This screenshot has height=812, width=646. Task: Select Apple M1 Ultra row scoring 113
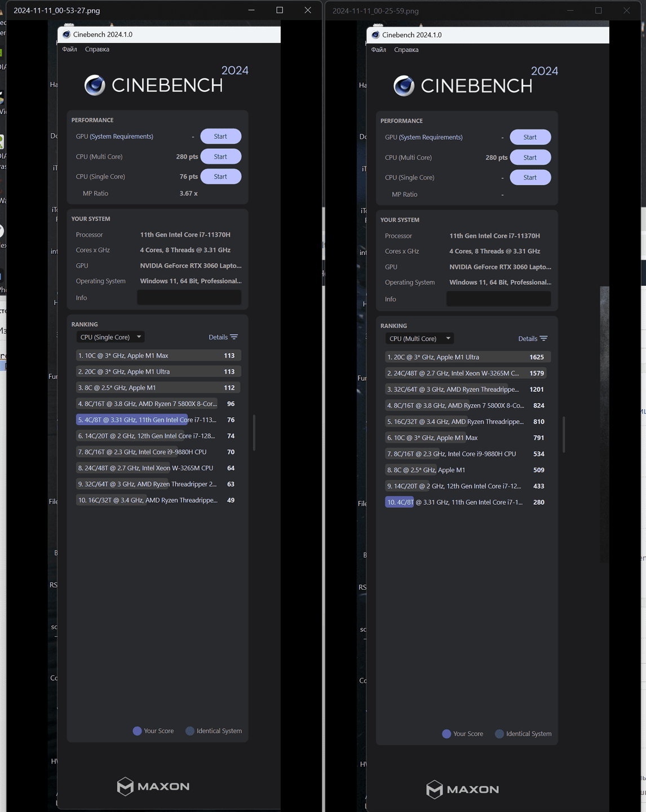pyautogui.click(x=158, y=372)
